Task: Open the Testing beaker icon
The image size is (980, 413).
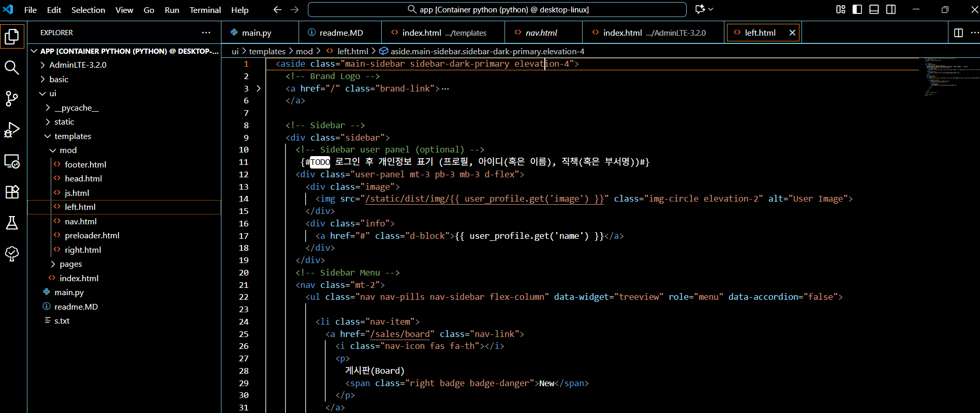Action: click(12, 223)
